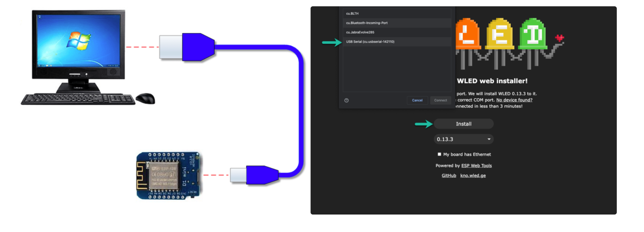Click the Install button
Image resolution: width=644 pixels, height=232 pixels.
(x=464, y=124)
